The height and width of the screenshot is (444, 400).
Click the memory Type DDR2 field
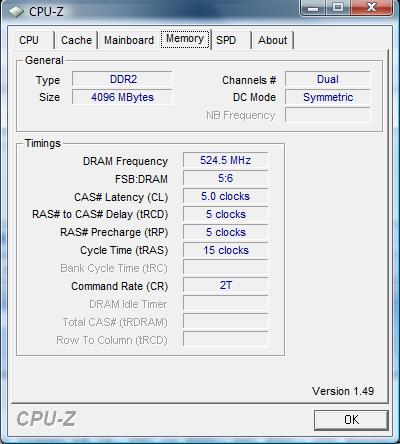coord(122,79)
